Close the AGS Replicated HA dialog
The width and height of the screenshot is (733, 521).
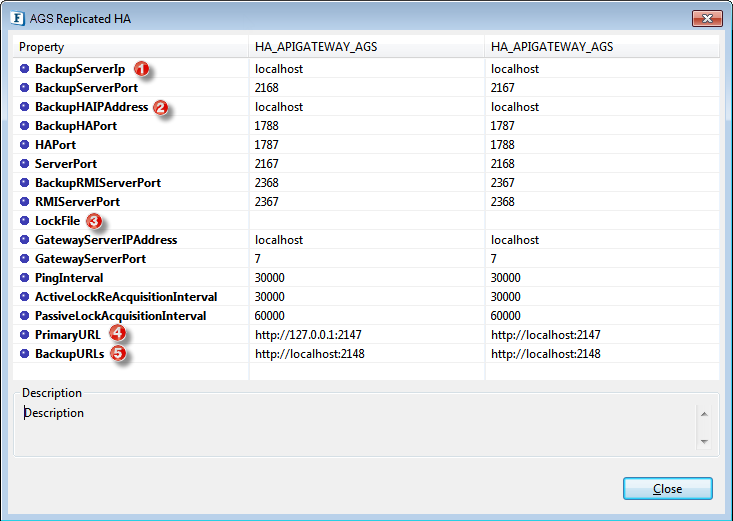pos(668,489)
